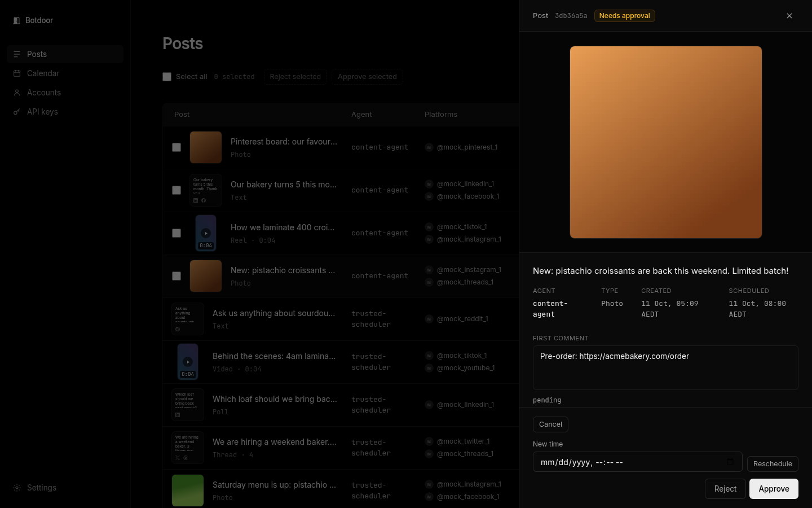The width and height of the screenshot is (812, 508).
Task: Reject the pistachio croissants post
Action: click(x=725, y=489)
